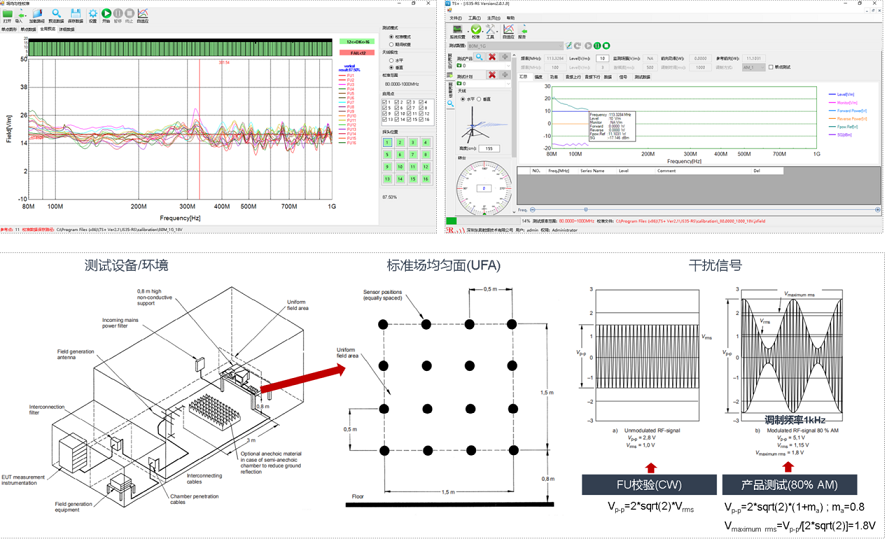887x539 pixels.
Task: Open File menu in TS+ window
Action: (x=455, y=18)
